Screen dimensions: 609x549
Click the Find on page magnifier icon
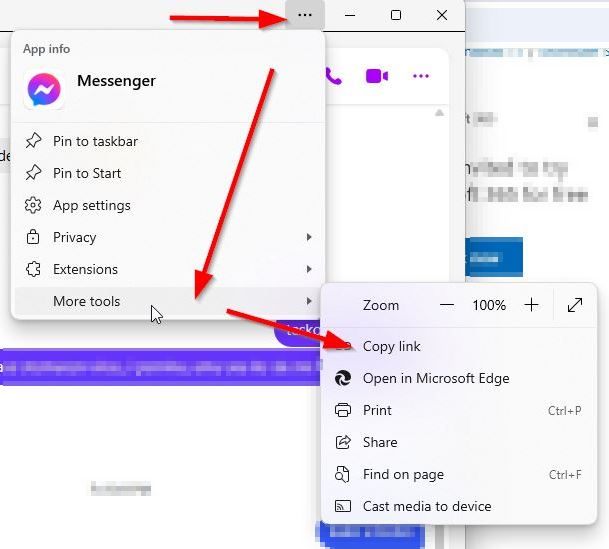(x=342, y=474)
